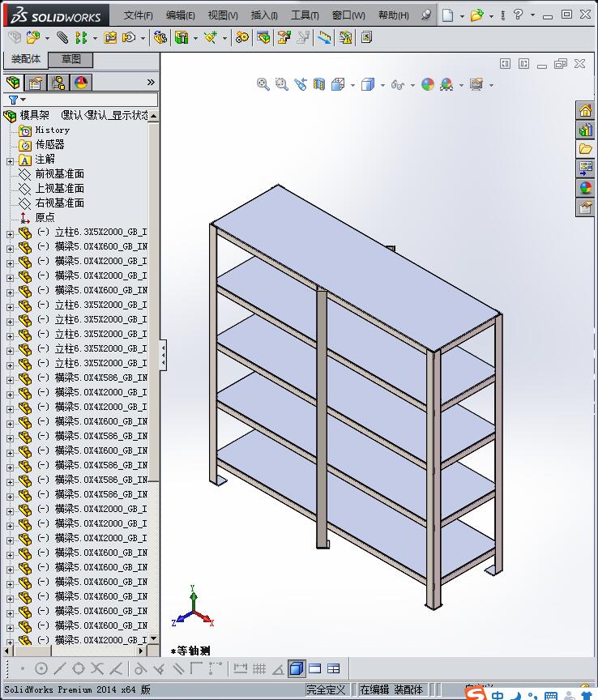598x700 pixels.
Task: Open File Explorer folder task pane
Action: (x=586, y=149)
